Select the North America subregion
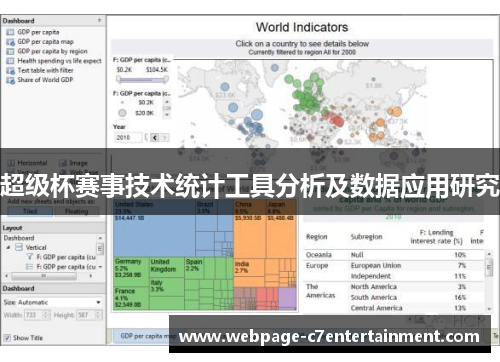 374,287
